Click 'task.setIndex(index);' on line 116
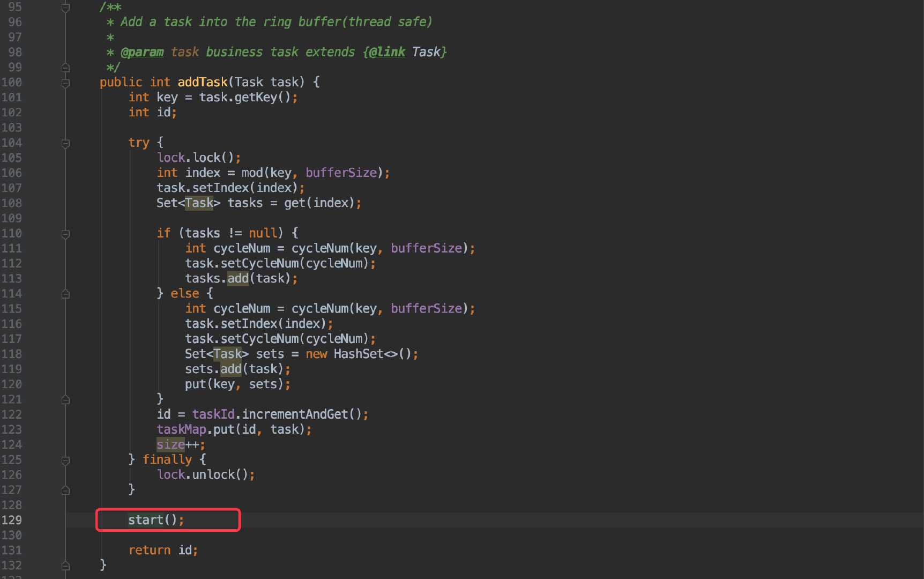The height and width of the screenshot is (579, 924). 259,324
